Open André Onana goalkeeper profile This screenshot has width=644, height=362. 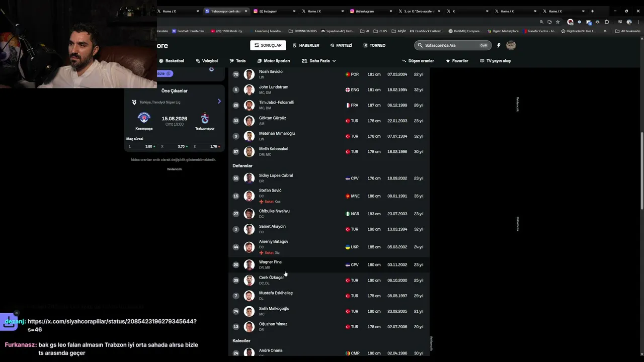coord(329,353)
